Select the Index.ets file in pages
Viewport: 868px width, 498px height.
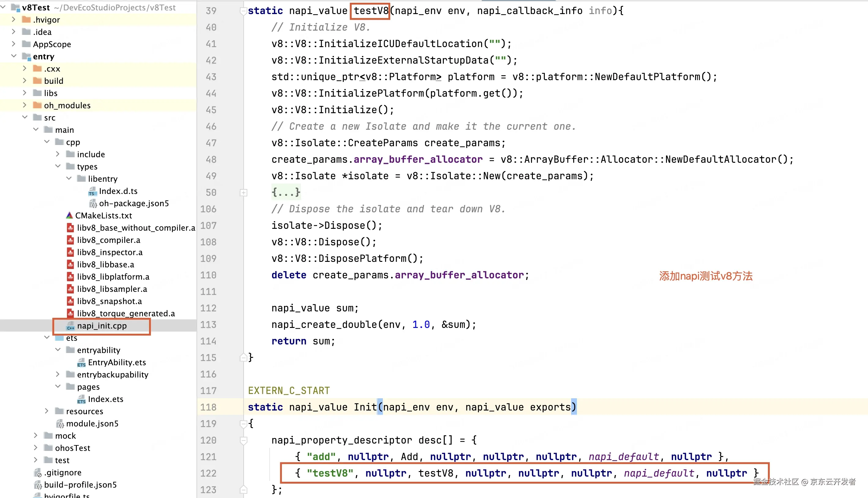(105, 399)
